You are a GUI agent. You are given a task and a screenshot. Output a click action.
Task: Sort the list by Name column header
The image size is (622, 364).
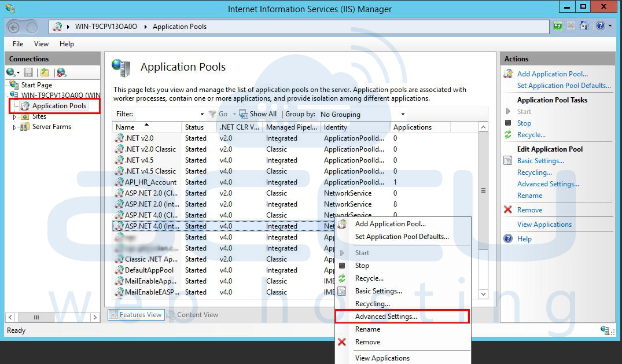point(147,127)
